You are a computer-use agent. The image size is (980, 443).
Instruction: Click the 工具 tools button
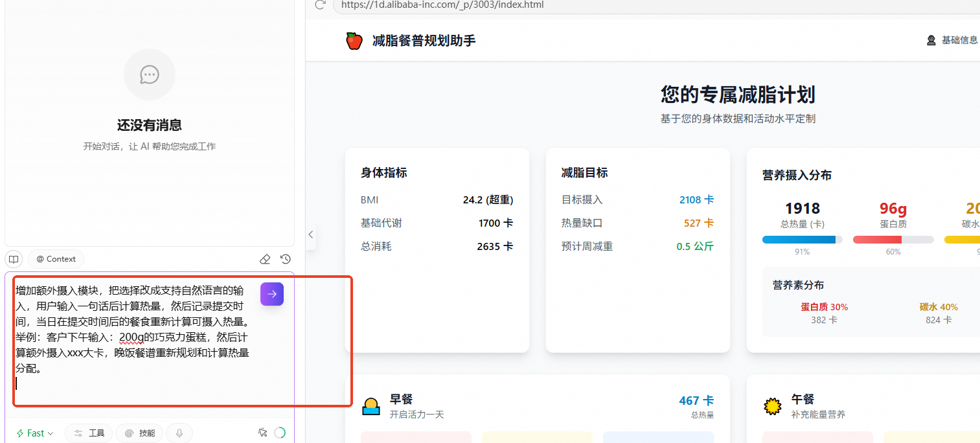click(89, 433)
